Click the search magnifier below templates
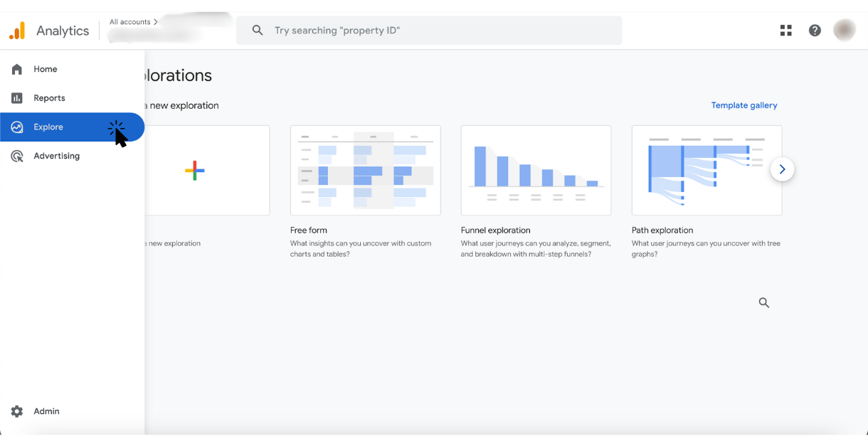Viewport: 868px width, 446px height. tap(764, 303)
